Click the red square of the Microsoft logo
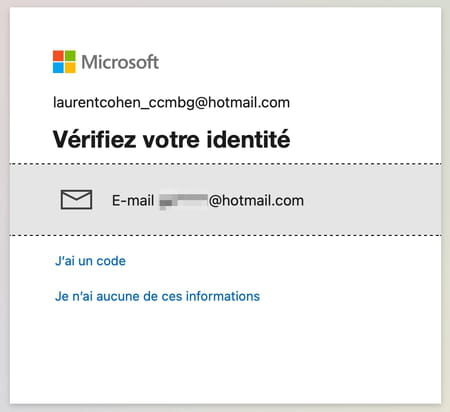450x412 pixels. click(x=58, y=56)
